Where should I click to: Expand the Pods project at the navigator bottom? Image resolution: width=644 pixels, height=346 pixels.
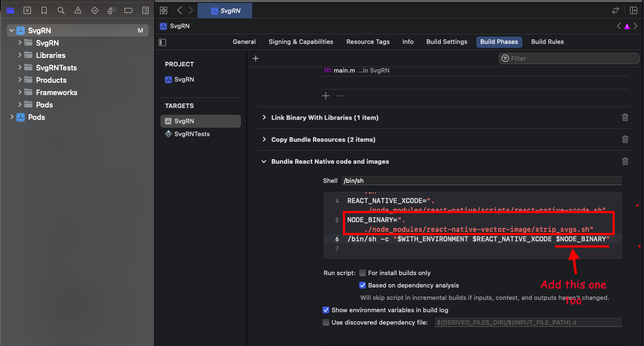[11, 117]
